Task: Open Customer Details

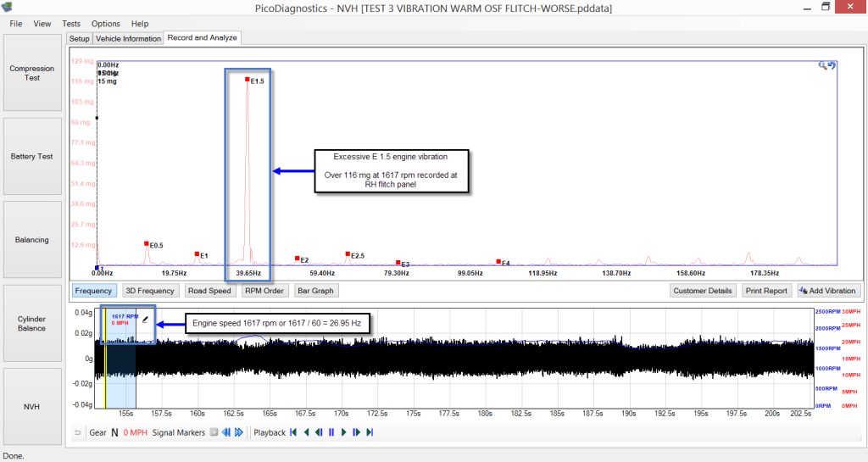Action: 703,291
